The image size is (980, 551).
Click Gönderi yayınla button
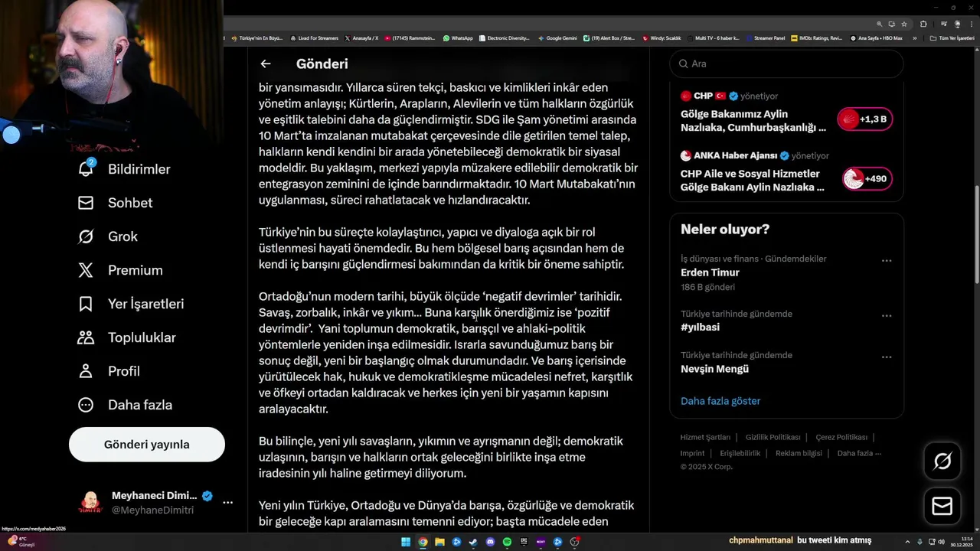point(147,445)
